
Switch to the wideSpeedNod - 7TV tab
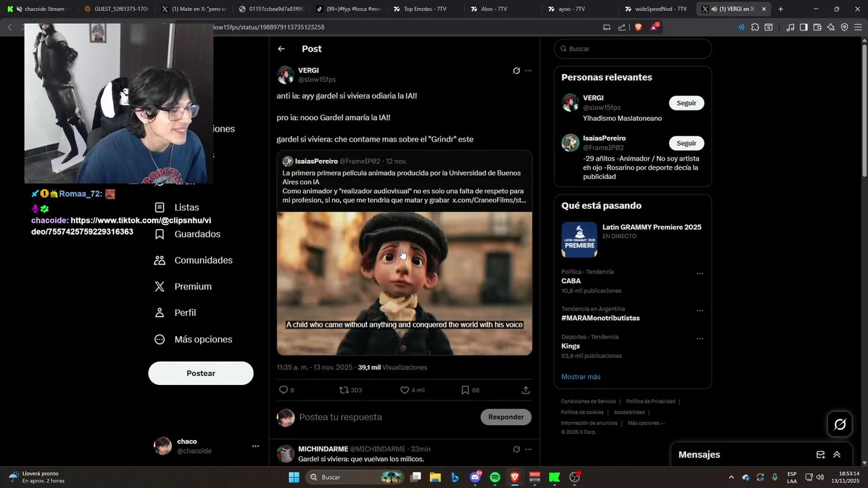pyautogui.click(x=656, y=9)
